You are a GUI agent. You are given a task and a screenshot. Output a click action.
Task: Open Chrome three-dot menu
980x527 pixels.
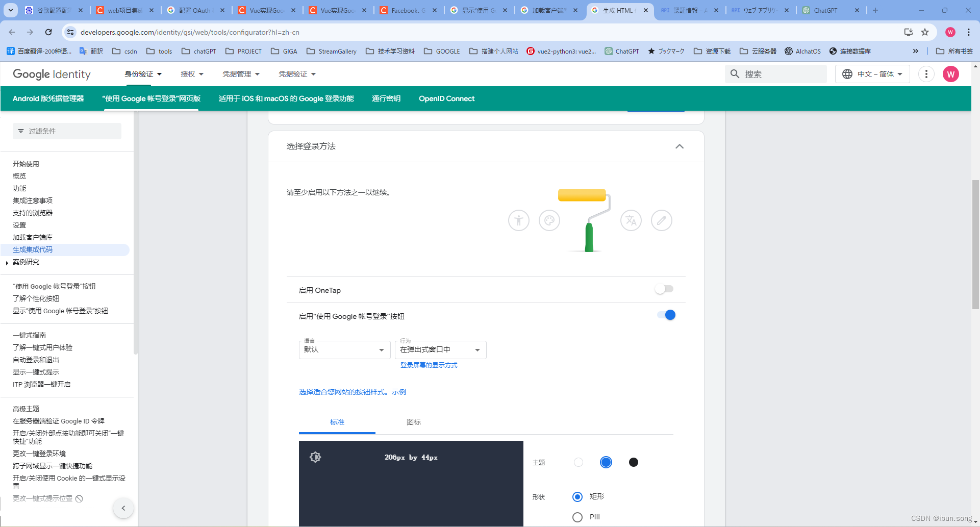969,32
